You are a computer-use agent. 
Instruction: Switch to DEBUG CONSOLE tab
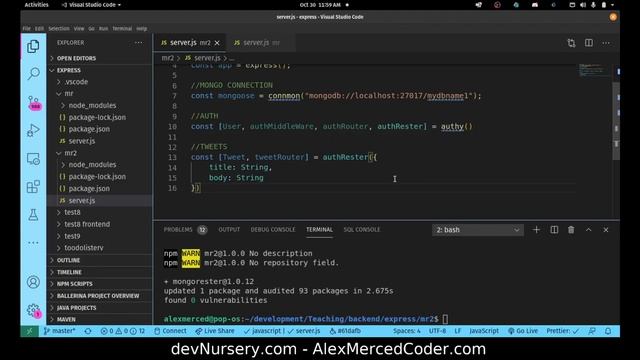point(273,230)
